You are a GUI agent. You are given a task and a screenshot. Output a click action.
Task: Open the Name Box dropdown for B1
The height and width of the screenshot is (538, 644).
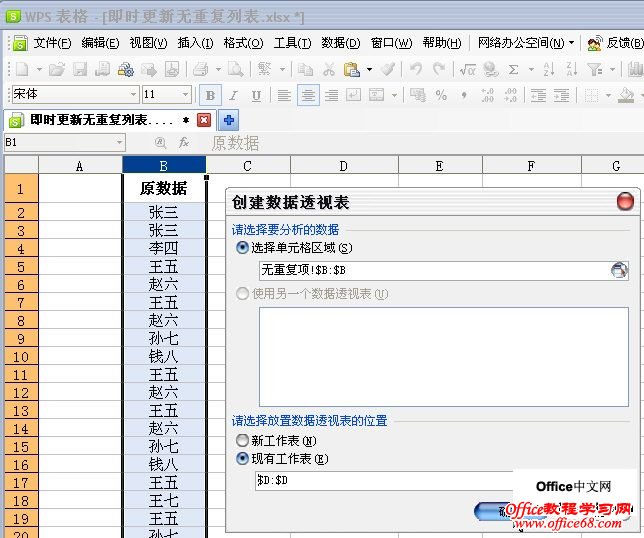[x=119, y=143]
